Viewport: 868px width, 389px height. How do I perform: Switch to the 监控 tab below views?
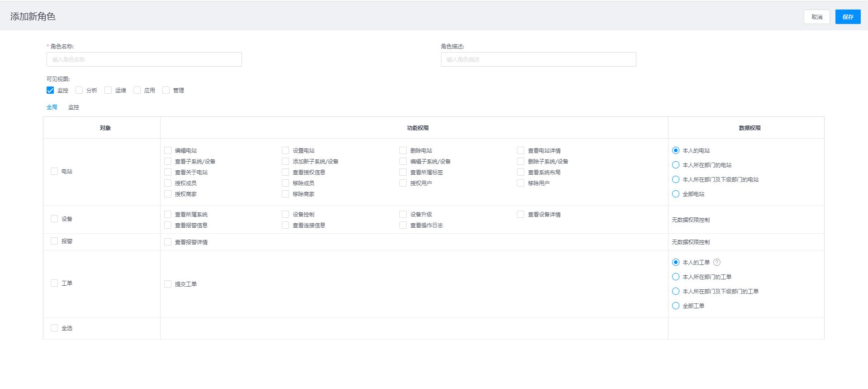coord(74,107)
